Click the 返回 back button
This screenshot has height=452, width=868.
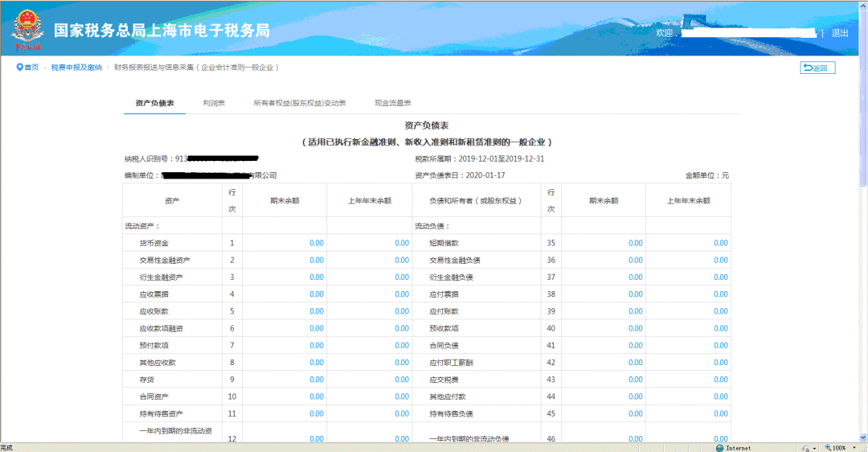[817, 68]
